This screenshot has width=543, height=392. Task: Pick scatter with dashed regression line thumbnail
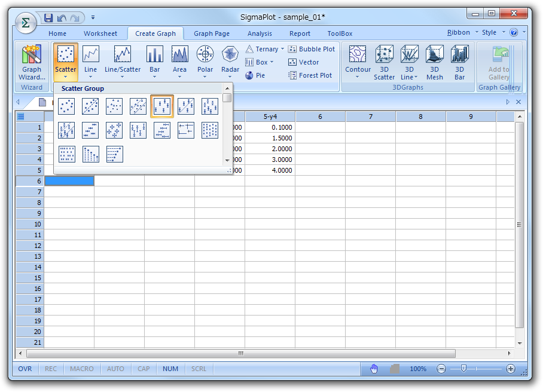pyautogui.click(x=90, y=106)
